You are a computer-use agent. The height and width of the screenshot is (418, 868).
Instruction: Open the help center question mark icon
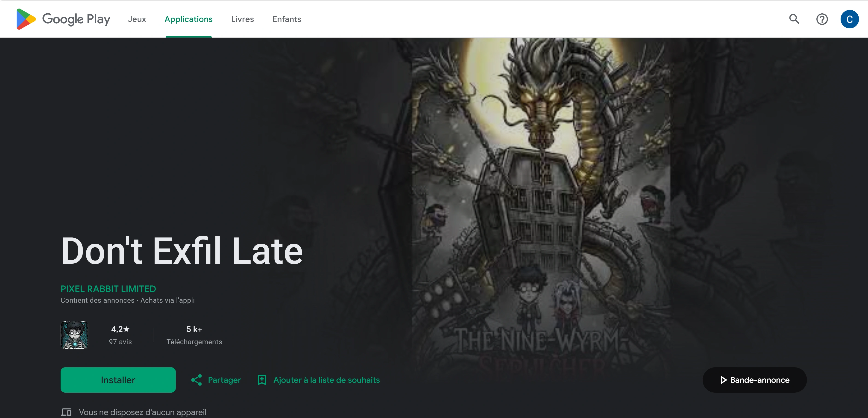pyautogui.click(x=822, y=19)
